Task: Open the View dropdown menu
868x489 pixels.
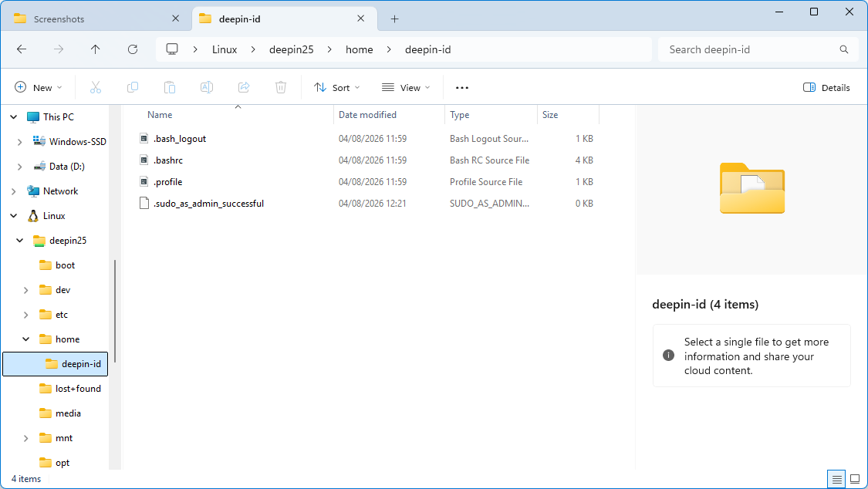Action: (x=406, y=87)
